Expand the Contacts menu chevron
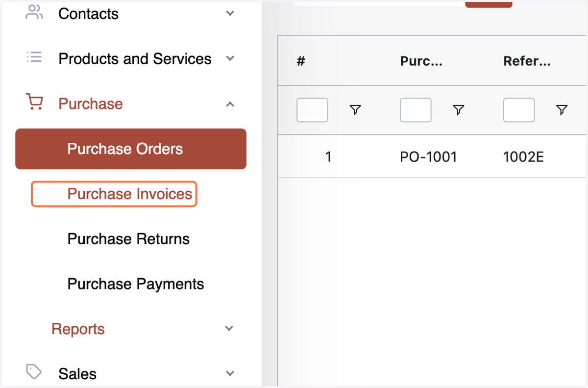588x388 pixels. click(x=230, y=13)
